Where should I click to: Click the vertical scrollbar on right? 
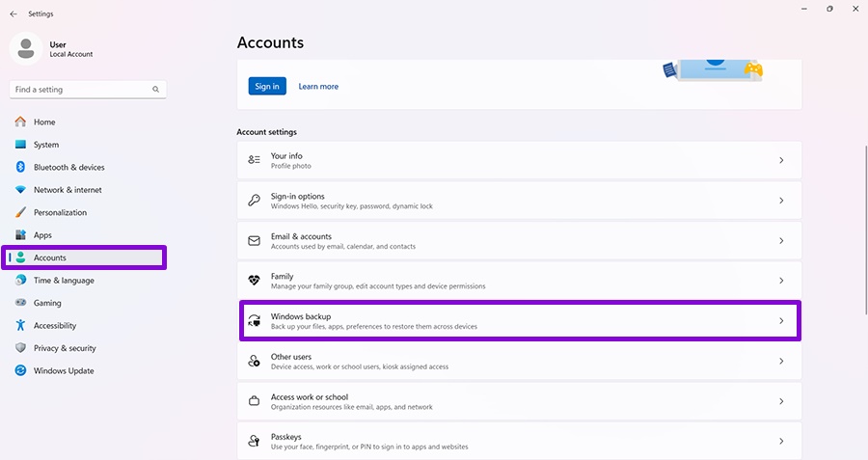[865, 230]
